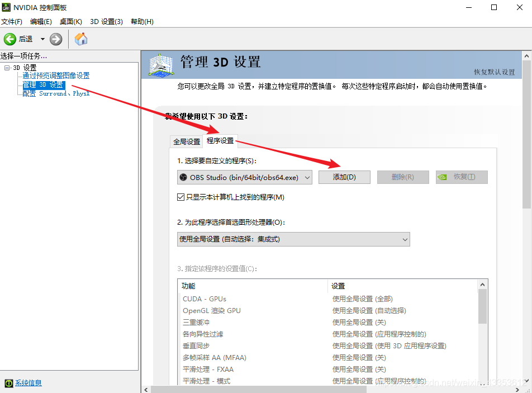The width and height of the screenshot is (532, 393).
Task: Click the grey Forward arrow icon
Action: click(56, 39)
